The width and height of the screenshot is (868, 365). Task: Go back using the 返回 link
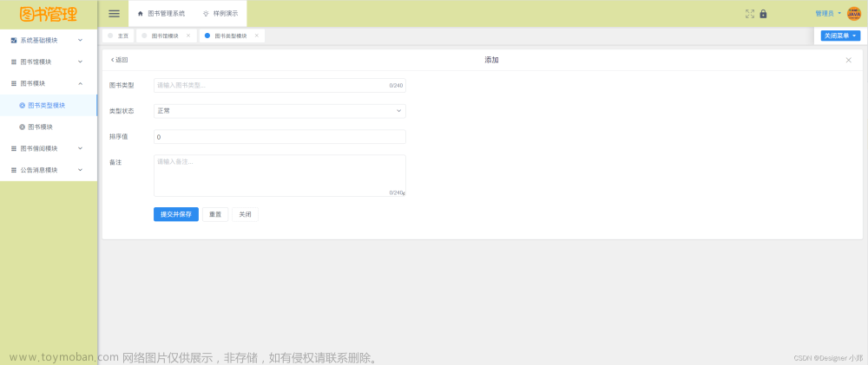click(x=119, y=60)
